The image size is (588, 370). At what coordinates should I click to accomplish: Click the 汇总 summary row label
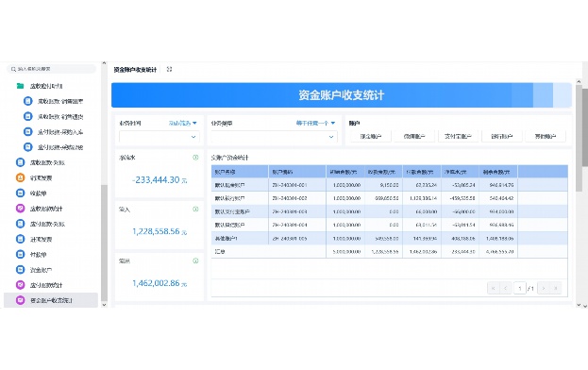220,252
